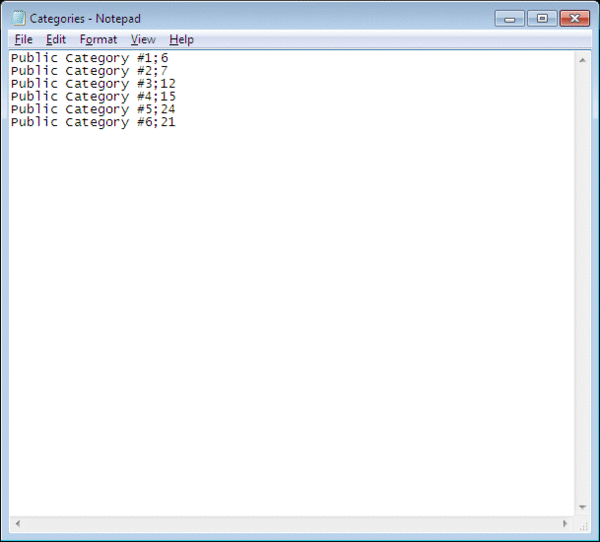Open the Edit menu
This screenshot has width=600, height=542.
[56, 39]
